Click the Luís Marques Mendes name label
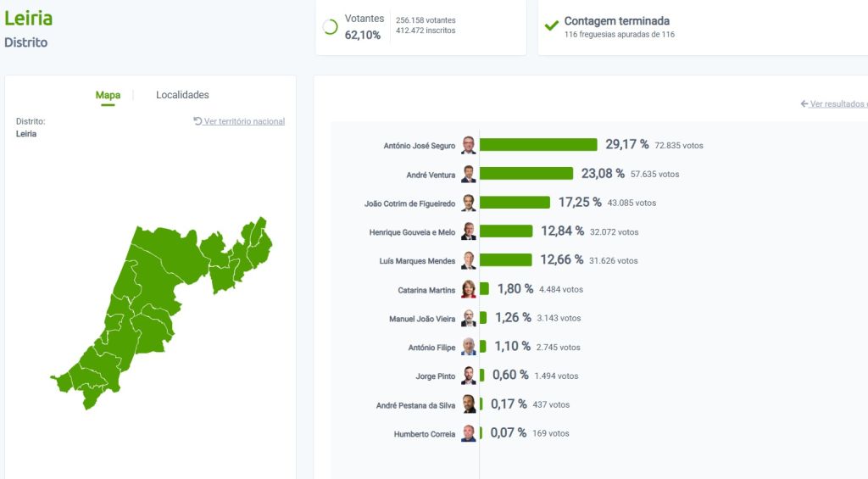 [x=417, y=261]
